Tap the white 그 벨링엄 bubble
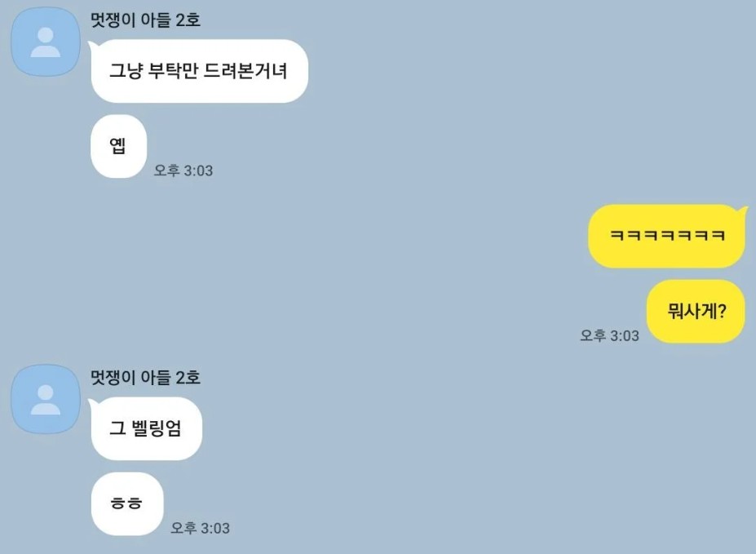The width and height of the screenshot is (756, 554). pyautogui.click(x=146, y=428)
